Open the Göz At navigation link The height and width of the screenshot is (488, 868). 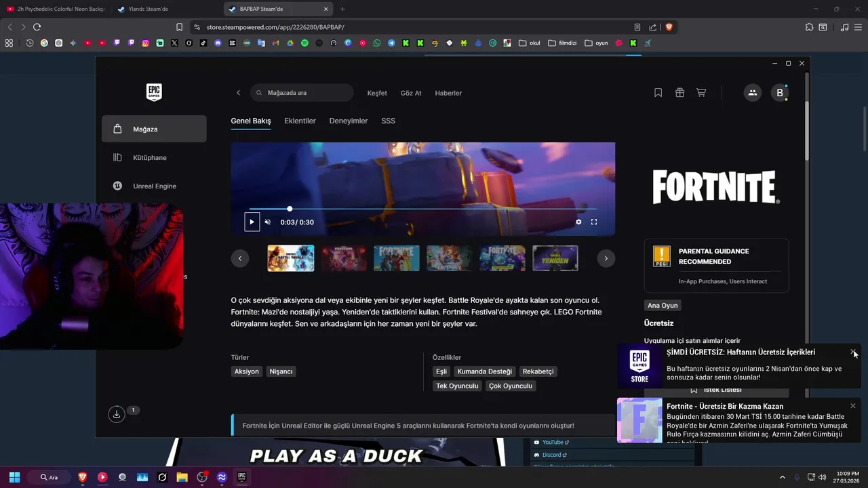(x=411, y=93)
